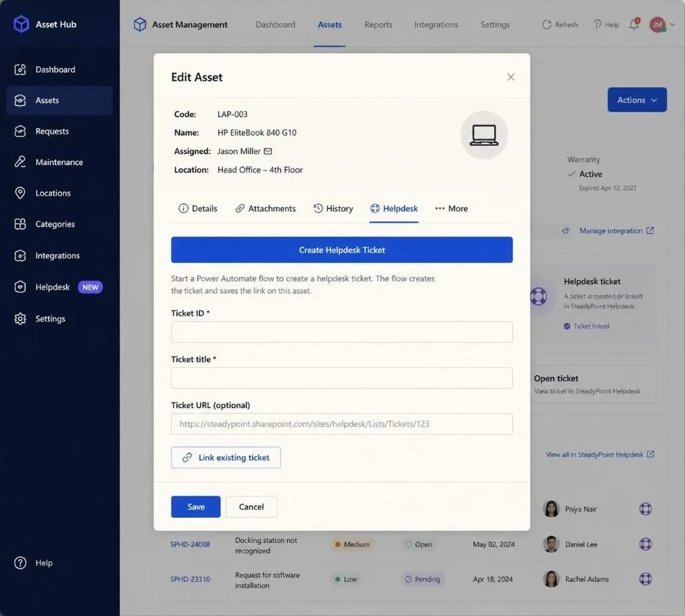
Task: Click the helpdesk icon in Priya Nair row
Action: coord(646,509)
